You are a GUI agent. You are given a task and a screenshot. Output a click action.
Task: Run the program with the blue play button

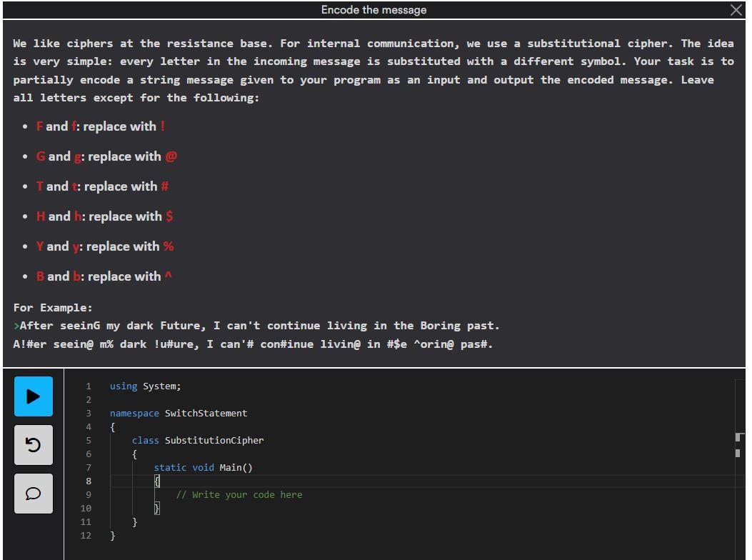point(33,396)
